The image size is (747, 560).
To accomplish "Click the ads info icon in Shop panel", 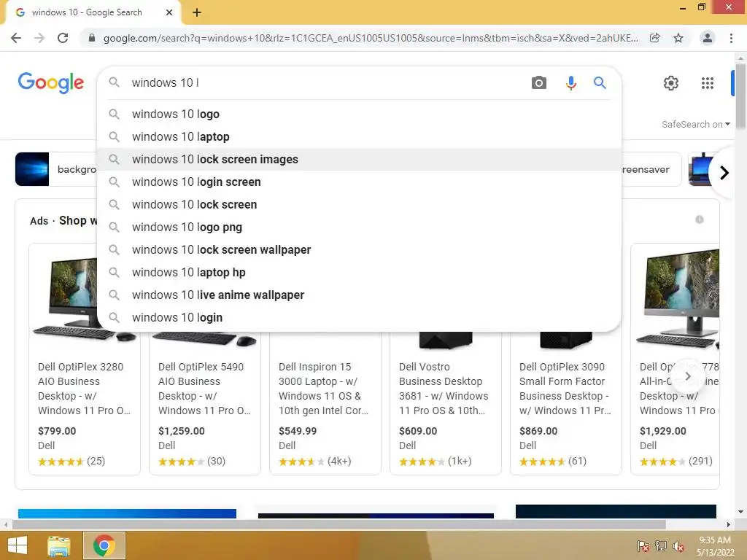I will (x=700, y=219).
